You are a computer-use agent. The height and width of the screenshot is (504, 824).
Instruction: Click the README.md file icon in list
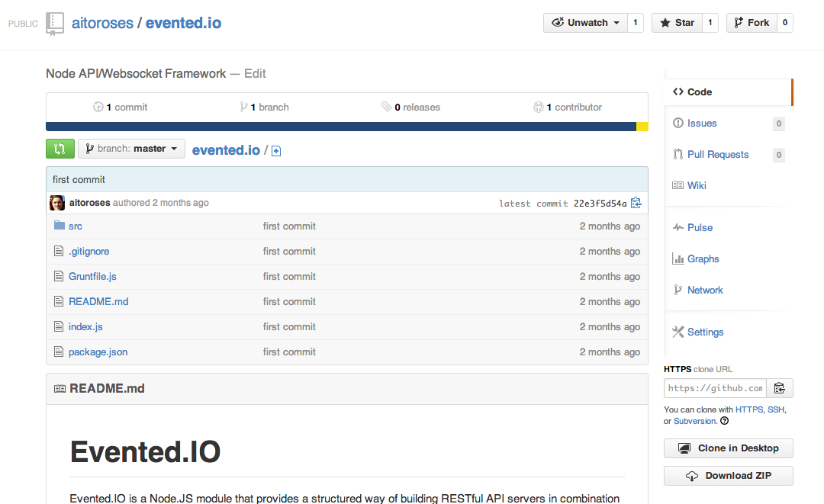point(59,301)
